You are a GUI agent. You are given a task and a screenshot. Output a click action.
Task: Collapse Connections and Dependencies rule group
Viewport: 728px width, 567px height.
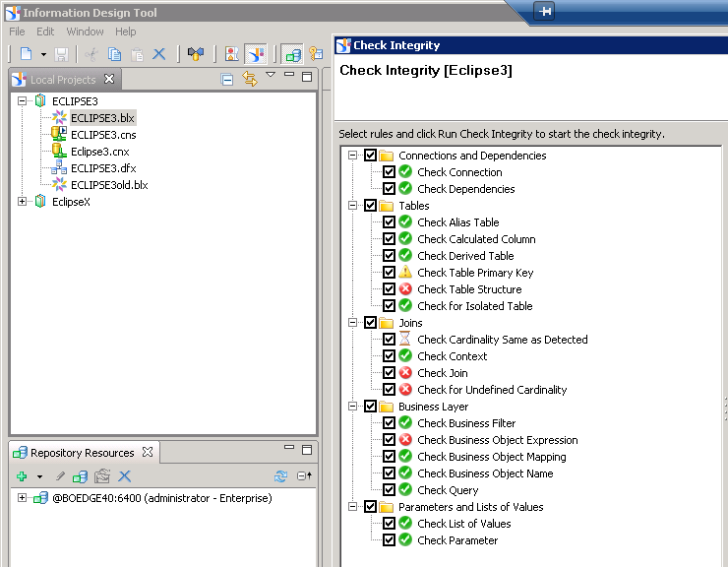click(x=353, y=156)
